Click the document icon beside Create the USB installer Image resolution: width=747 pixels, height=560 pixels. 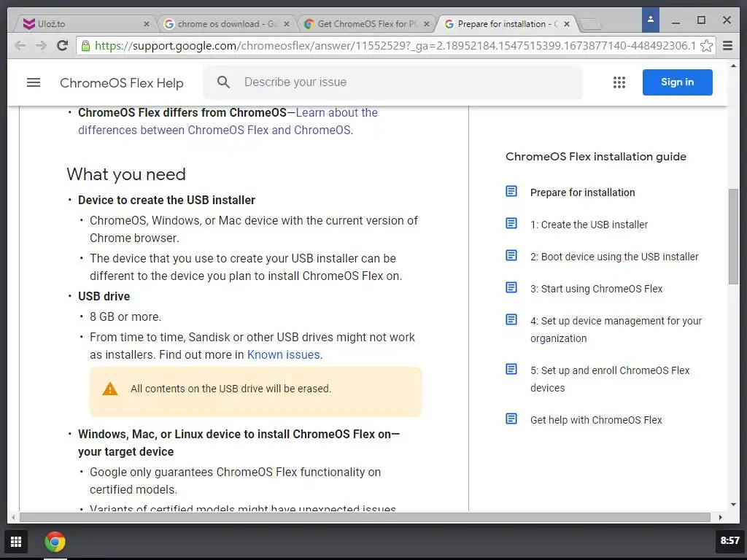(511, 223)
